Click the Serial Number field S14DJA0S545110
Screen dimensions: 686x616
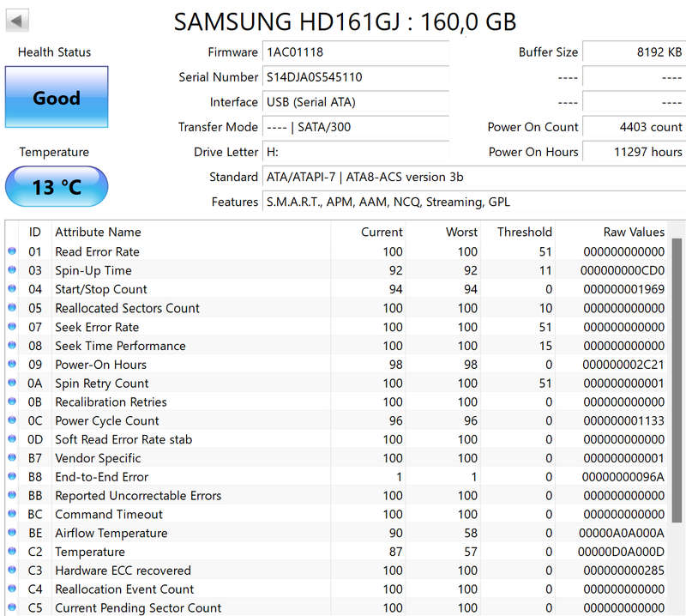pos(356,77)
